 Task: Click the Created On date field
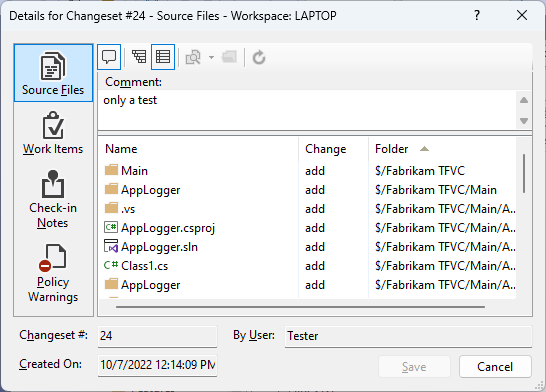[157, 365]
